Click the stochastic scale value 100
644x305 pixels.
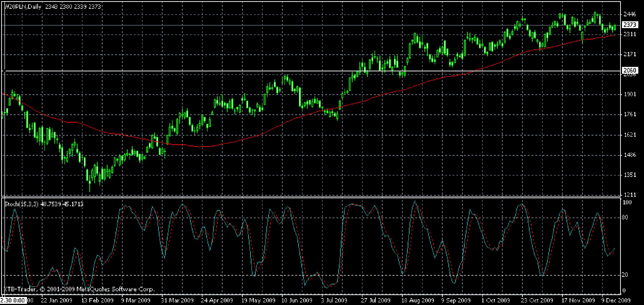coord(627,202)
